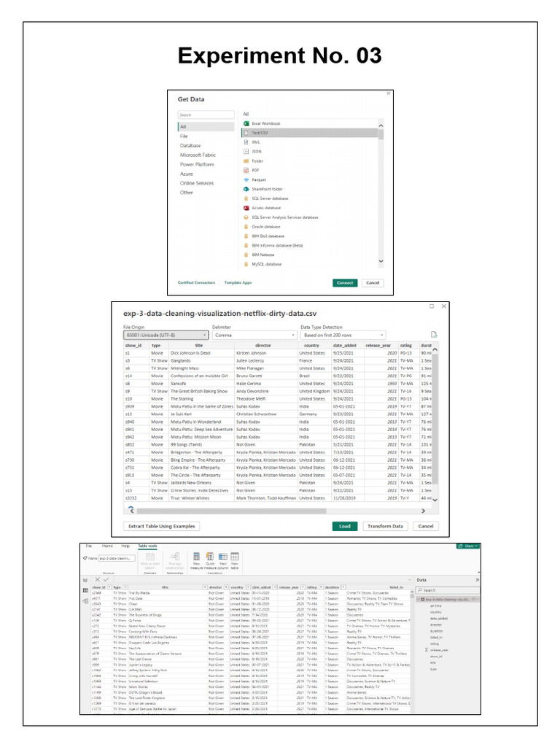Screen dimensions: 560x747
Task: Open release_year column filter dropdown
Action: click(303, 587)
